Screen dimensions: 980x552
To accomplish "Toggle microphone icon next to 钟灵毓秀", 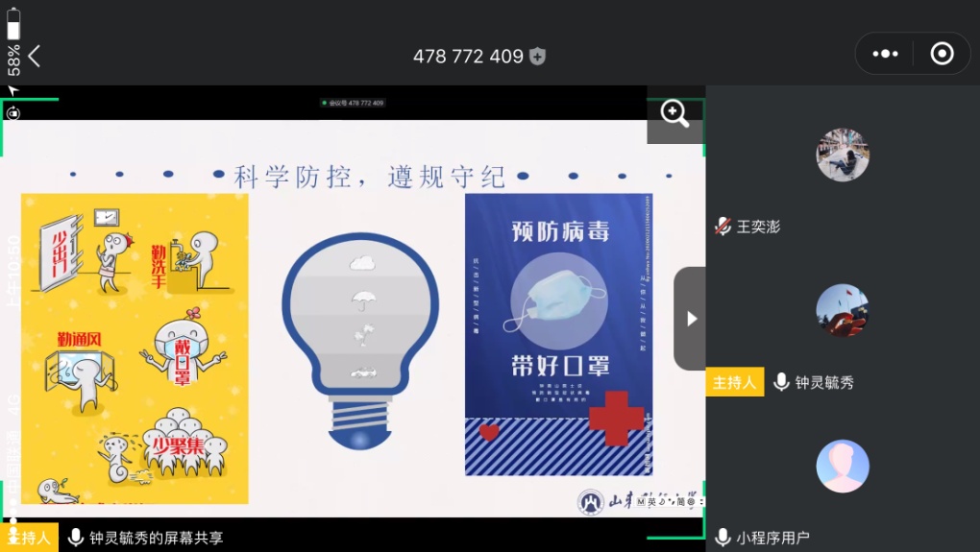I will point(781,382).
